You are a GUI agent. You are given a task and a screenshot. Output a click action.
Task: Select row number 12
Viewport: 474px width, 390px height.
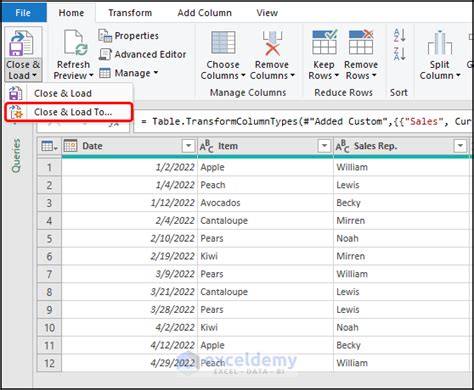49,363
